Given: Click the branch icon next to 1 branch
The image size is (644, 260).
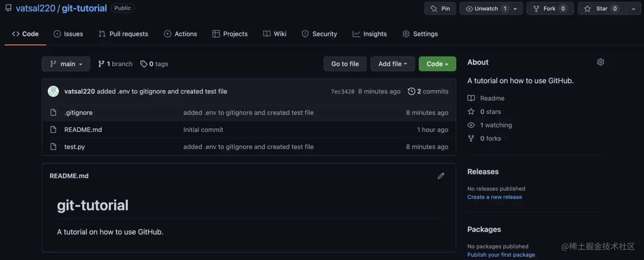Looking at the screenshot, I should point(101,64).
